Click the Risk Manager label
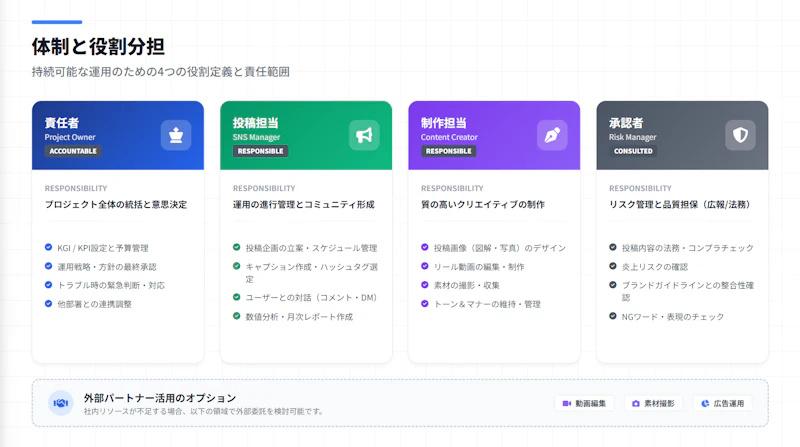The width and height of the screenshot is (800, 447). (633, 137)
